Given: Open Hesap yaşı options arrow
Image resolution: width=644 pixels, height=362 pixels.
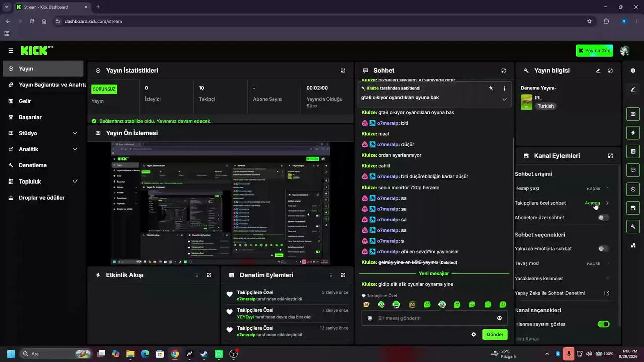Looking at the screenshot, I should pyautogui.click(x=607, y=189).
